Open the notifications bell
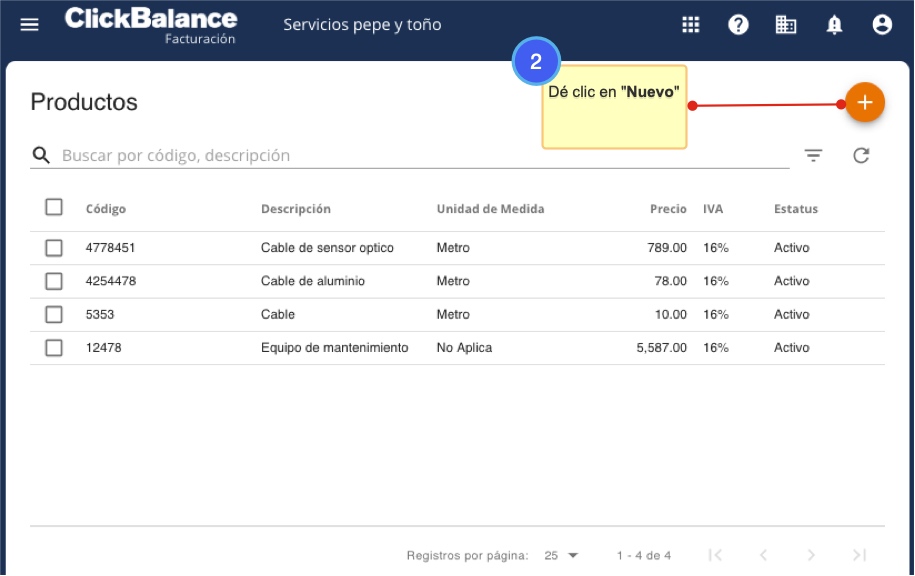 coord(834,25)
